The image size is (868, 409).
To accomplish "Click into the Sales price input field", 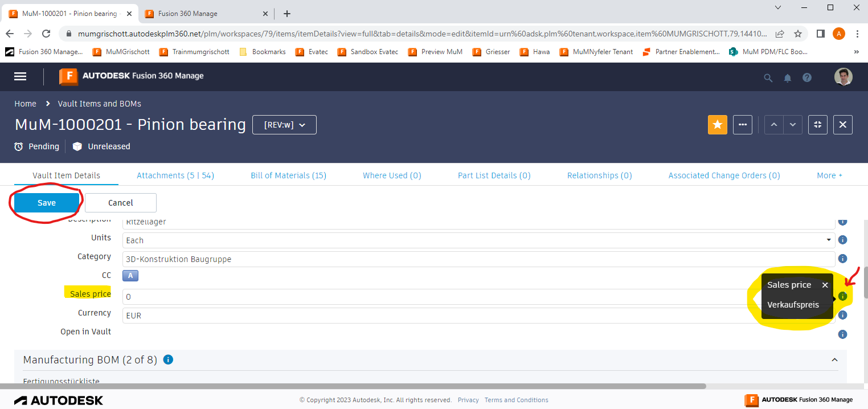I will [x=478, y=297].
